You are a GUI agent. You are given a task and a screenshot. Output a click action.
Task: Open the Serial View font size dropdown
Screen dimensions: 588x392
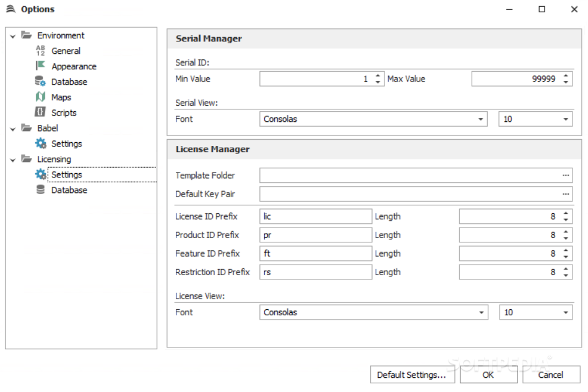(566, 119)
